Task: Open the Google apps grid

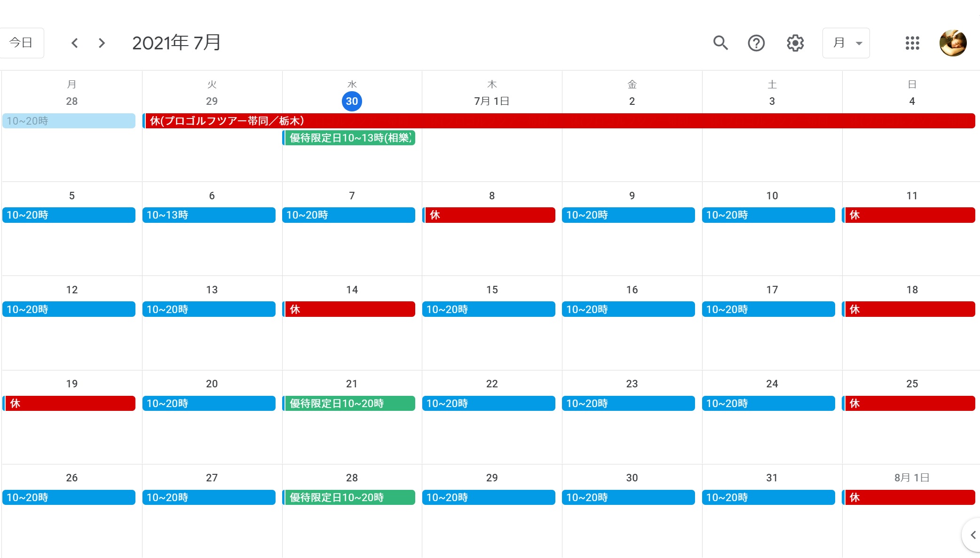Action: point(912,43)
